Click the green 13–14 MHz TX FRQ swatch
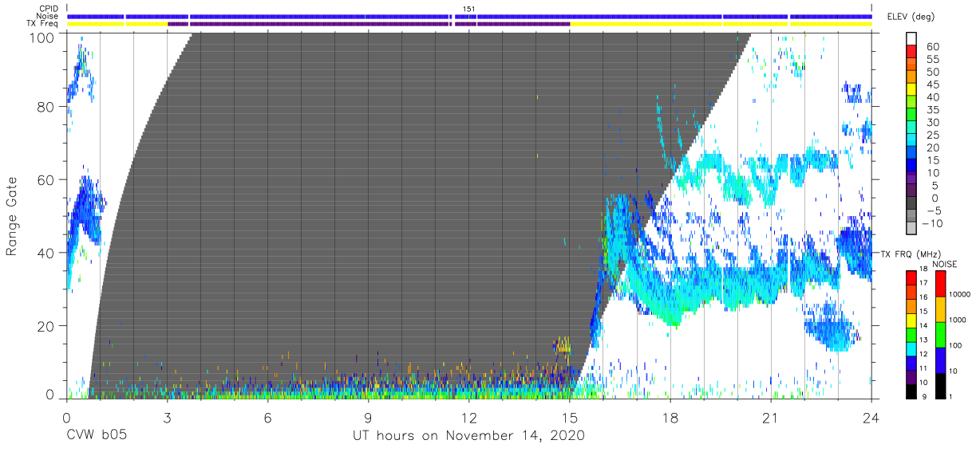The image size is (980, 452). click(x=913, y=333)
